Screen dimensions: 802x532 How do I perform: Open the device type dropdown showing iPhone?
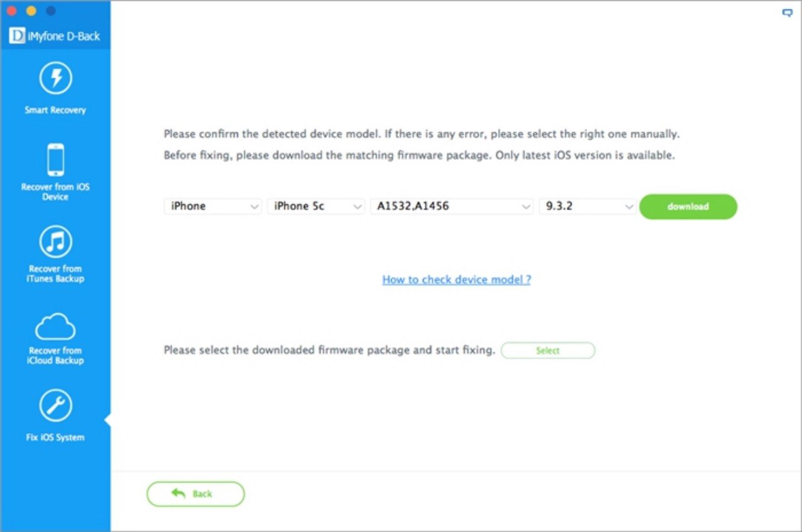click(x=212, y=206)
